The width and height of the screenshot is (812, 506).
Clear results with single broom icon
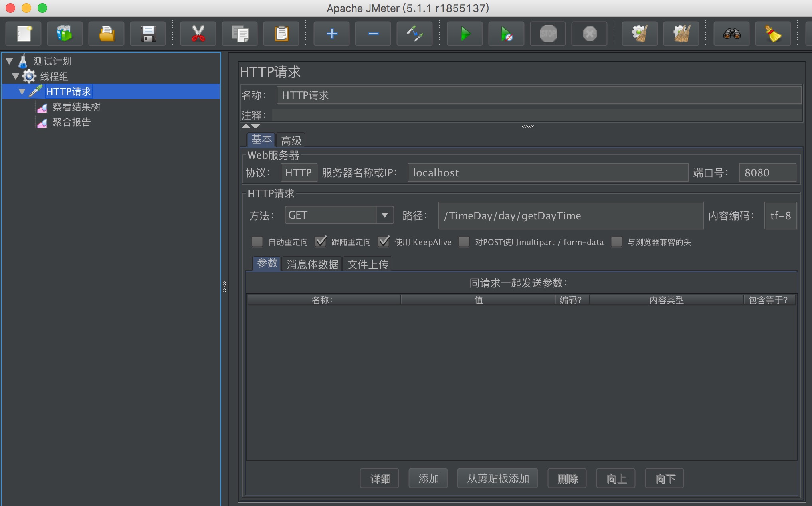coord(640,34)
